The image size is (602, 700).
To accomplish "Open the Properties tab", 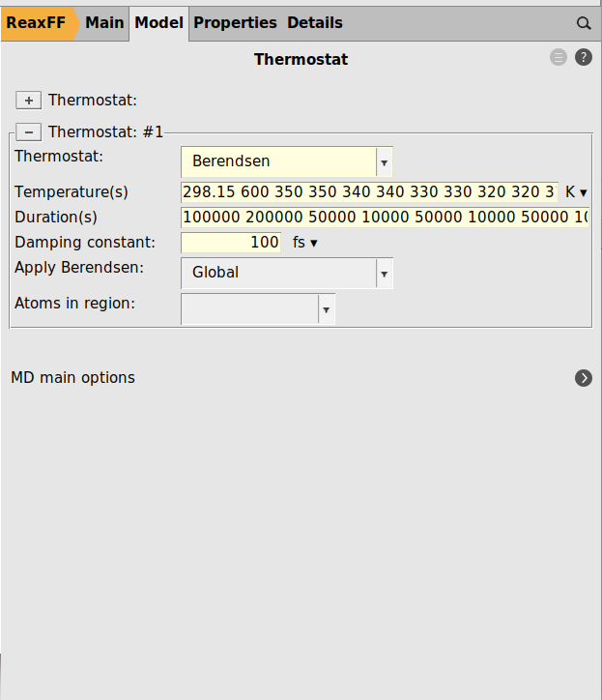I will (x=235, y=23).
